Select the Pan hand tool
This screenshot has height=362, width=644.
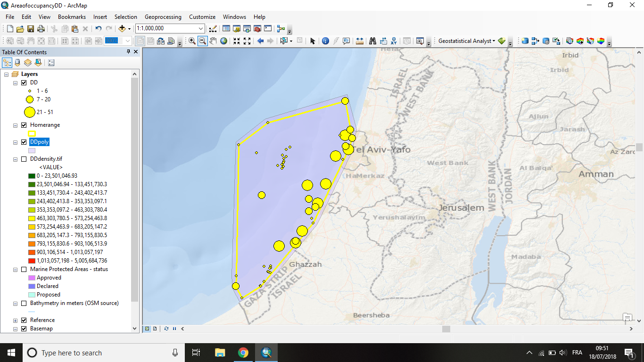pos(213,41)
